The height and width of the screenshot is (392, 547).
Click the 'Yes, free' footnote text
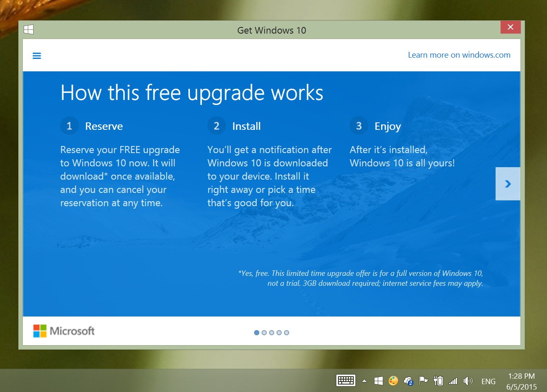point(360,278)
